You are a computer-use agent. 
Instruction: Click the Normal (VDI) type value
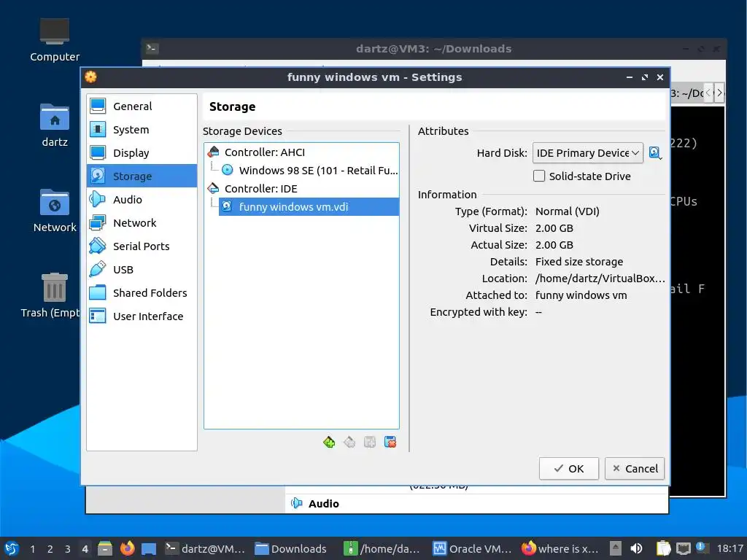pyautogui.click(x=568, y=211)
